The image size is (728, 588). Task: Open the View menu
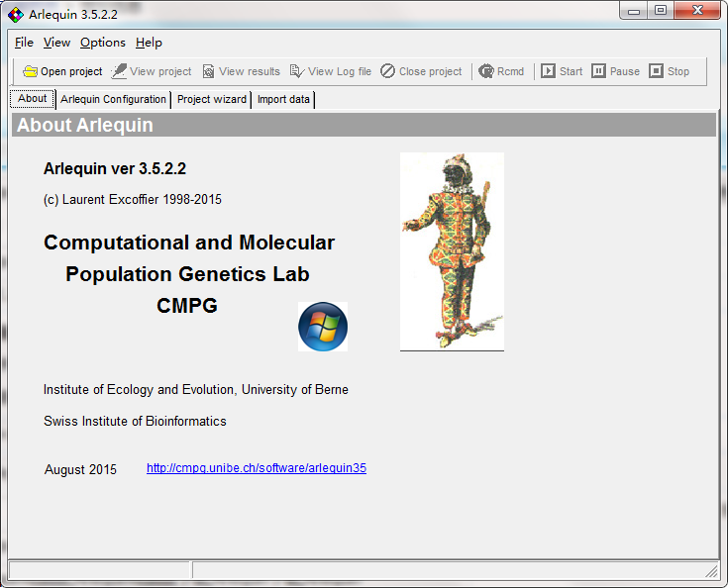point(56,43)
